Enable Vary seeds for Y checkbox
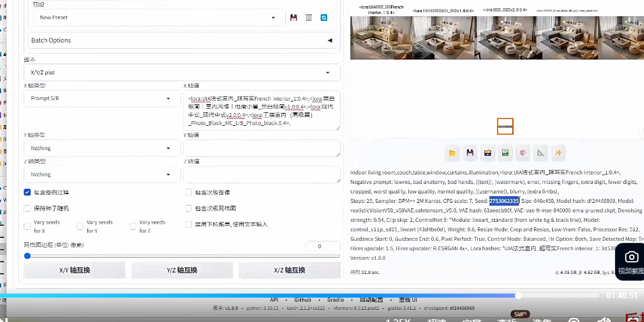The image size is (644, 322). [80, 227]
